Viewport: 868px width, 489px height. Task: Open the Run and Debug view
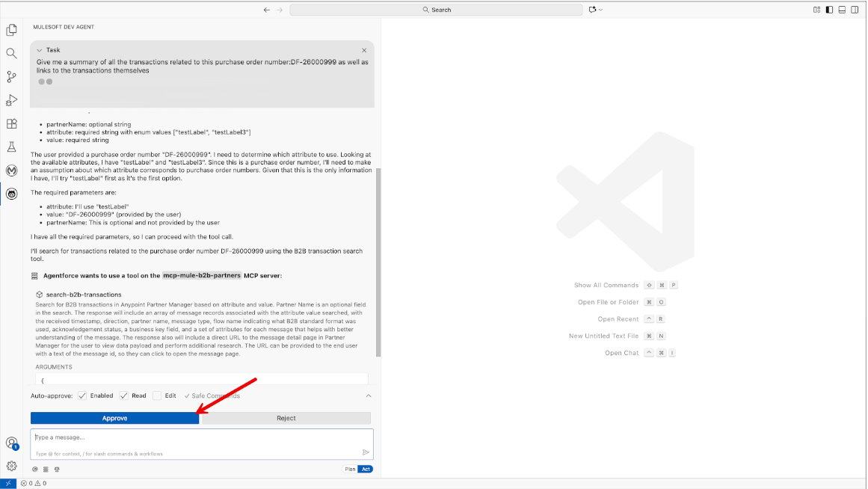pos(11,100)
